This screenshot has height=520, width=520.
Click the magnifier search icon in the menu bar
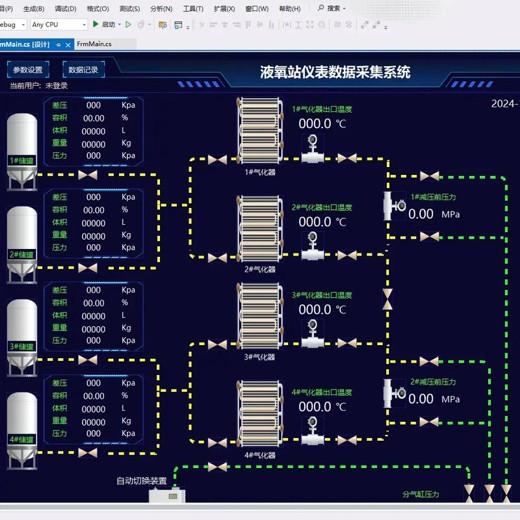[x=321, y=8]
